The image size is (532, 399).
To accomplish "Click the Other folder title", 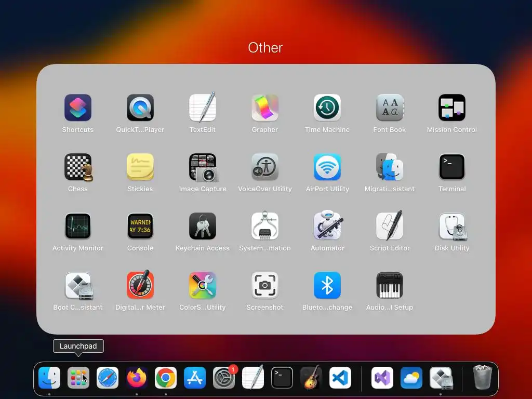I will point(265,48).
